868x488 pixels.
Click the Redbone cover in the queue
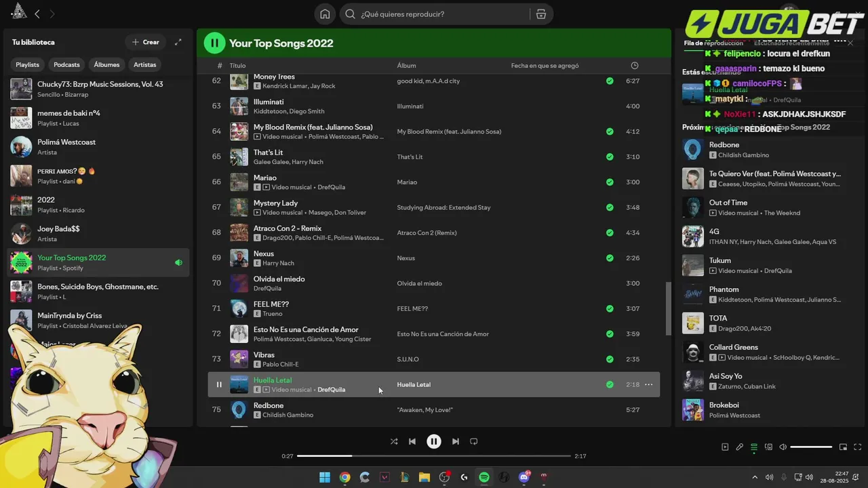692,149
